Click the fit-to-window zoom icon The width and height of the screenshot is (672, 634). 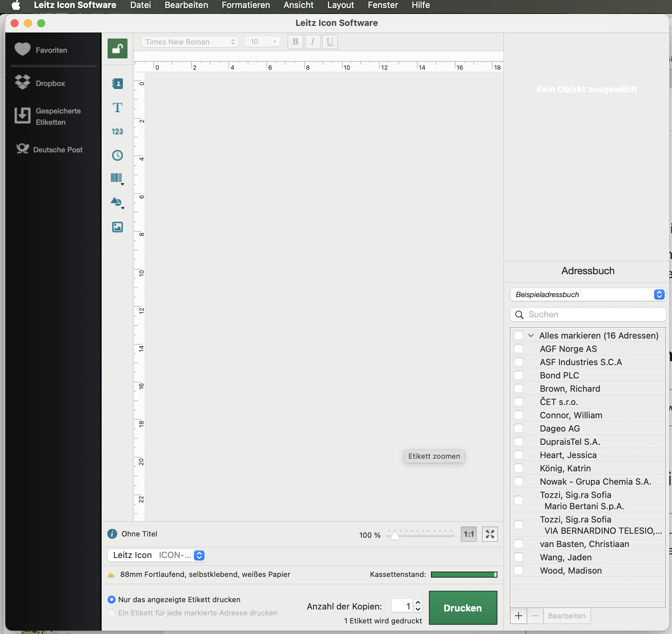489,534
